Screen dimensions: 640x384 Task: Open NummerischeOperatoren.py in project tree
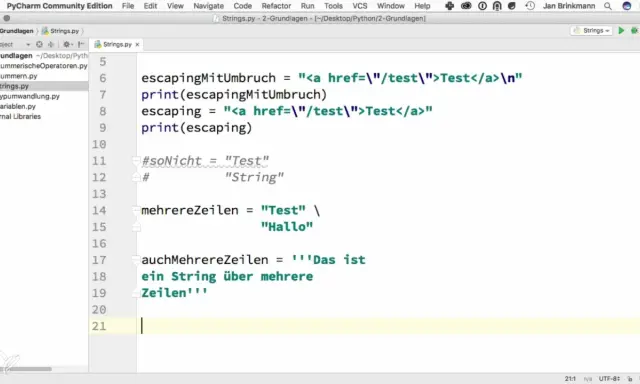(44, 66)
